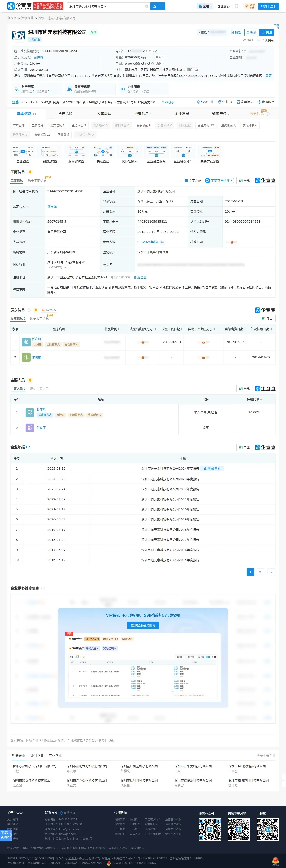This screenshot has width=286, height=868.
Task: Click the 笔记 button
Action: [x=251, y=32]
